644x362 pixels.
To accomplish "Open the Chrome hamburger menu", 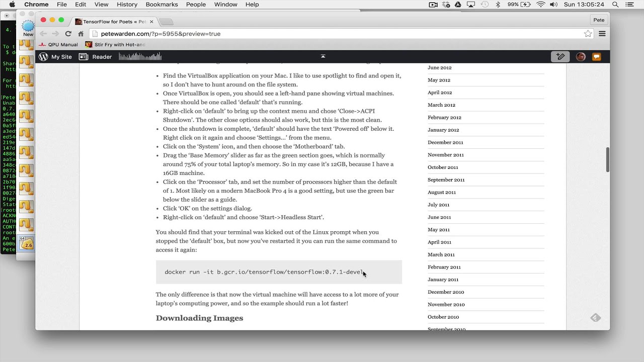I will (602, 34).
